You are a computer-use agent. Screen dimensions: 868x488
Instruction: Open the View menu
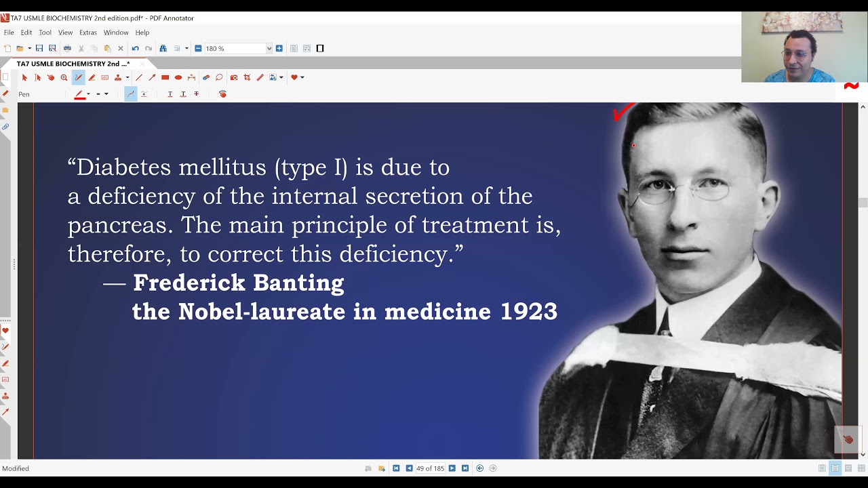[x=65, y=33]
